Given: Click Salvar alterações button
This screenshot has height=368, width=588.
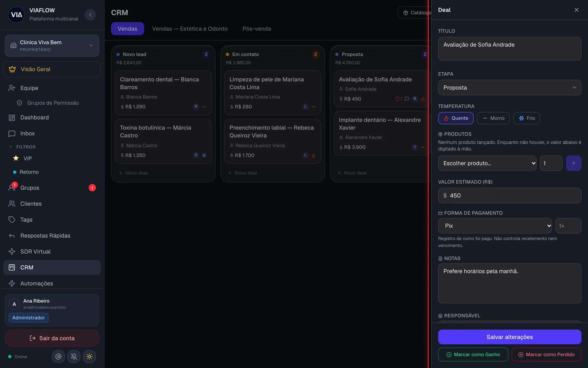Looking at the screenshot, I should pos(510,337).
